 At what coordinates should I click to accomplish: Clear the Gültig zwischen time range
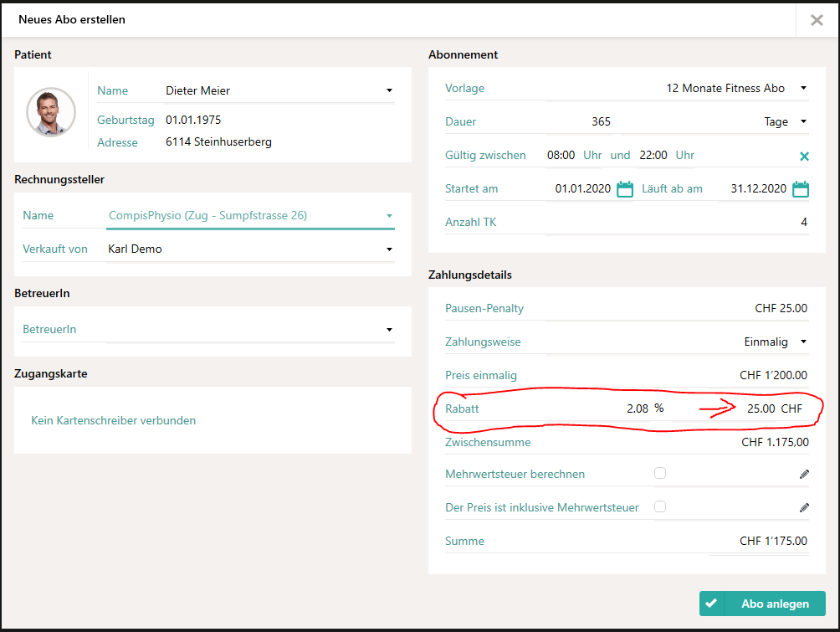pyautogui.click(x=804, y=156)
